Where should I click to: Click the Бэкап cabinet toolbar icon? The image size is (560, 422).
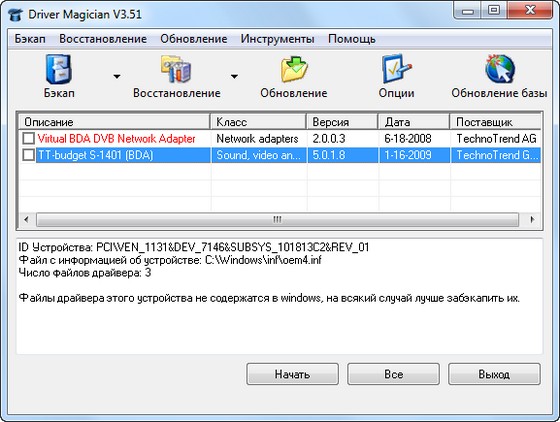59,69
